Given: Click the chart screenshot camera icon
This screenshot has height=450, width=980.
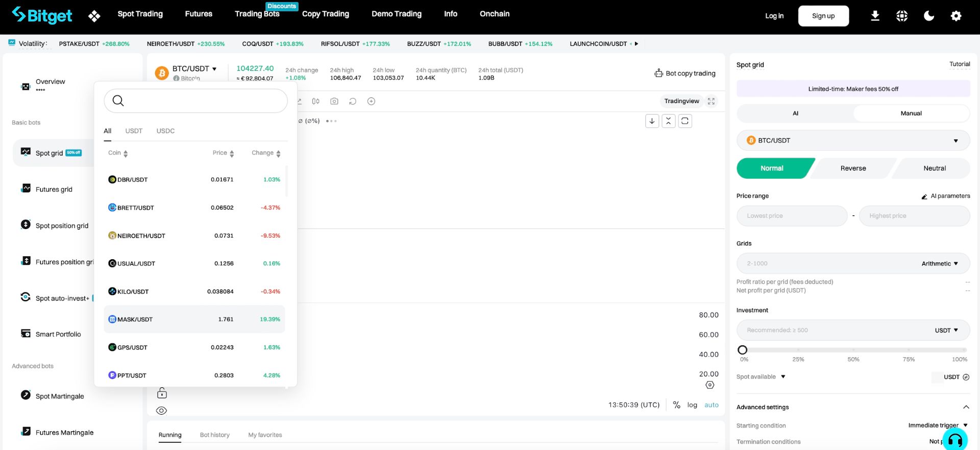Looking at the screenshot, I should (x=334, y=101).
